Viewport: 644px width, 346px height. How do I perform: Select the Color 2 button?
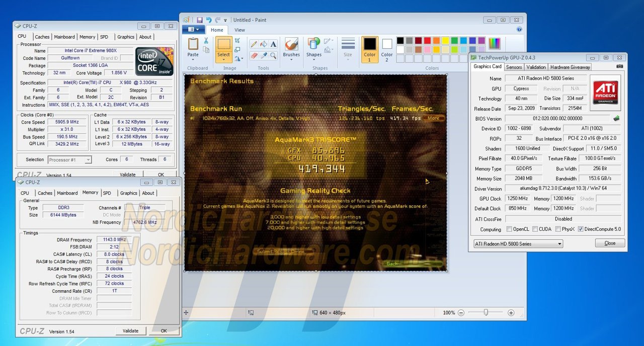(x=387, y=49)
